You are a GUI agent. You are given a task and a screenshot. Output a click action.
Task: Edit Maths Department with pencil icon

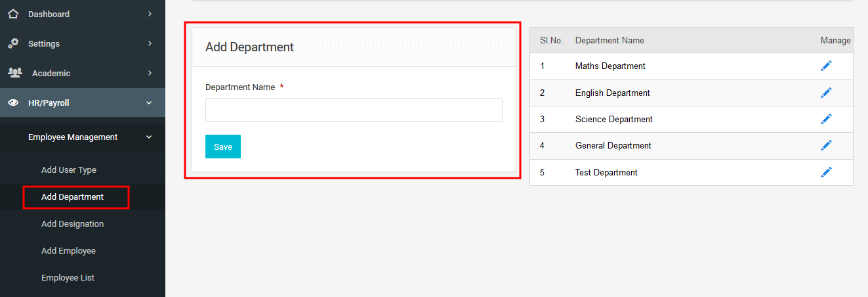click(x=826, y=66)
